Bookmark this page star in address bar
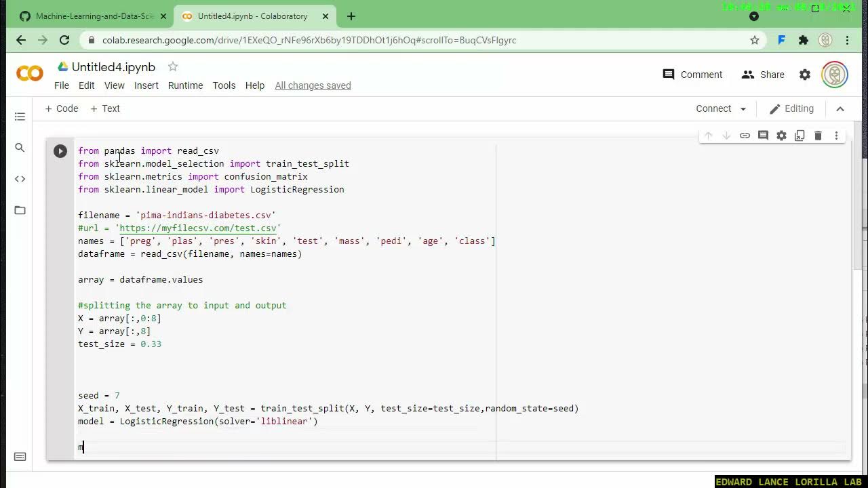This screenshot has height=488, width=868. [755, 40]
